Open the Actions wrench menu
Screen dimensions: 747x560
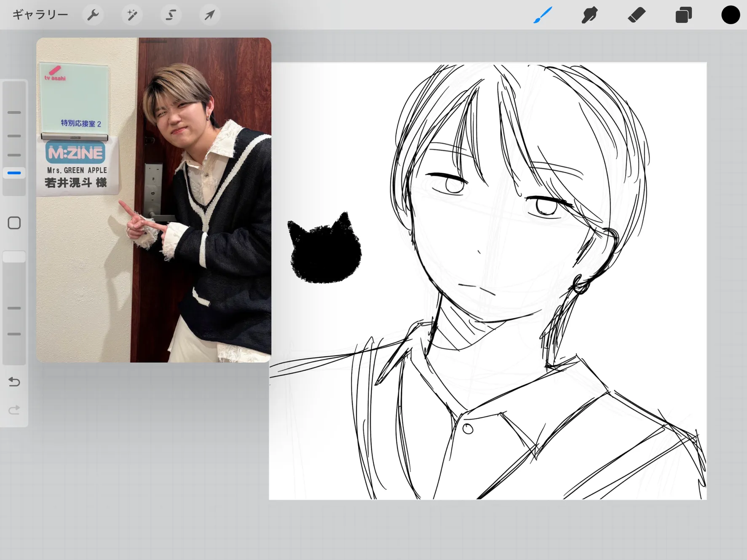click(93, 15)
